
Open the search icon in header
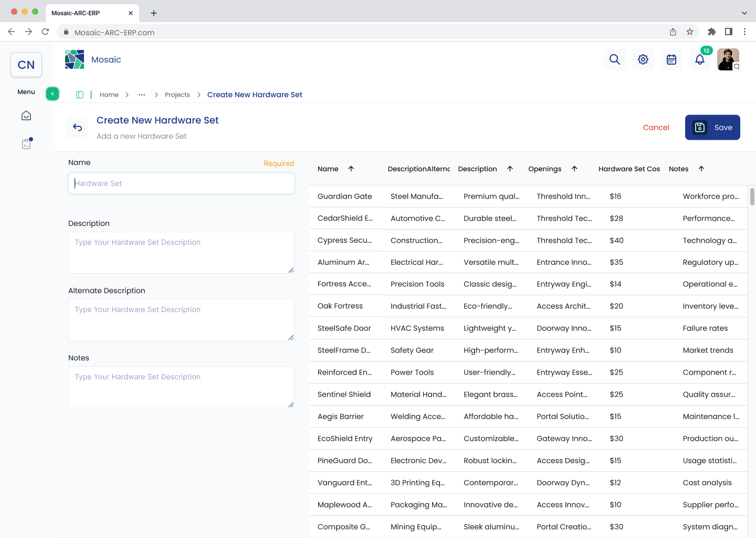[615, 59]
